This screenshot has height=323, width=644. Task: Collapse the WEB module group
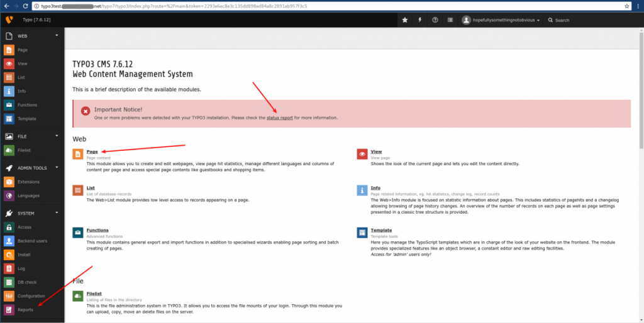pyautogui.click(x=57, y=36)
